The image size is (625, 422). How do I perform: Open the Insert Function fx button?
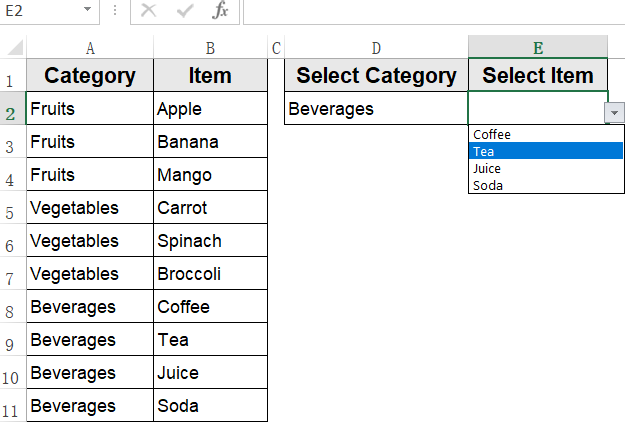[221, 11]
